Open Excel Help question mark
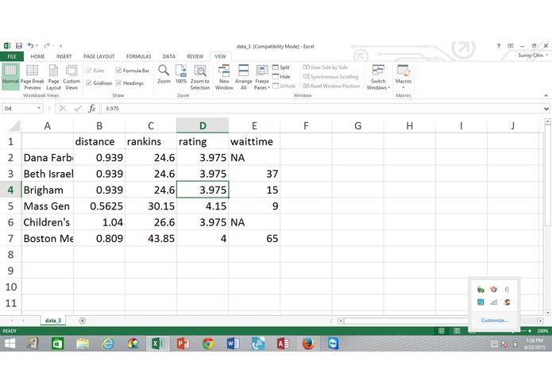This screenshot has height=392, width=552. coord(499,46)
